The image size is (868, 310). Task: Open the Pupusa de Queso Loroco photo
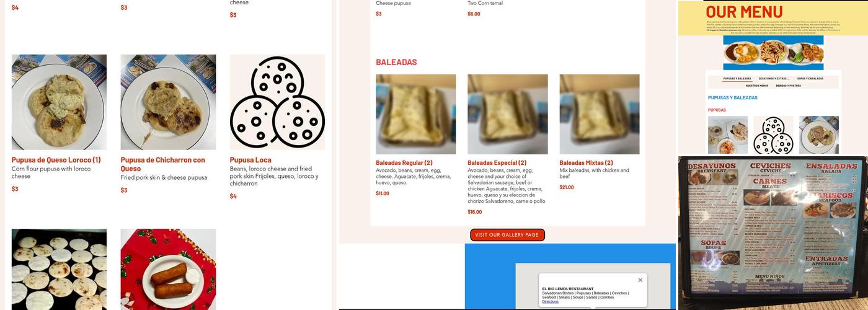(x=59, y=102)
